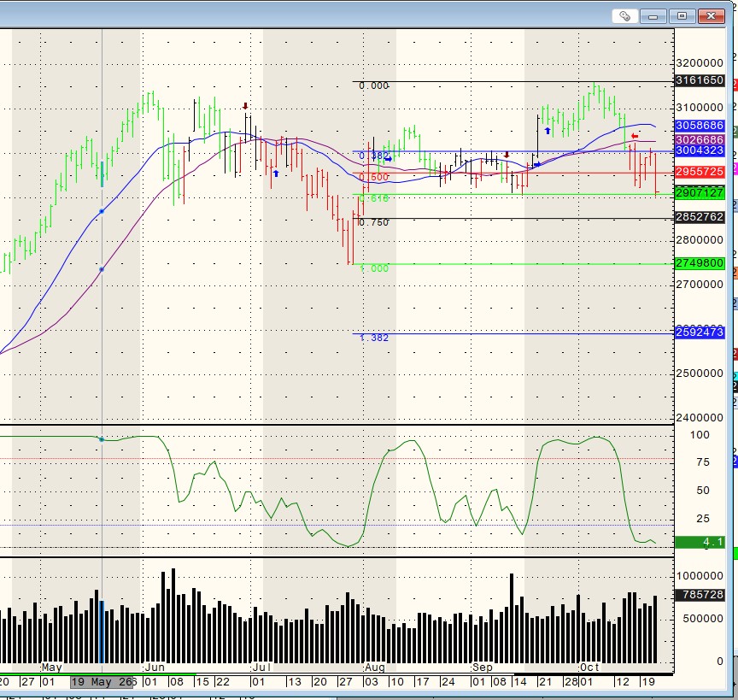Select the blue up arrow signal in July
Image resolution: width=738 pixels, height=700 pixels.
pos(276,174)
